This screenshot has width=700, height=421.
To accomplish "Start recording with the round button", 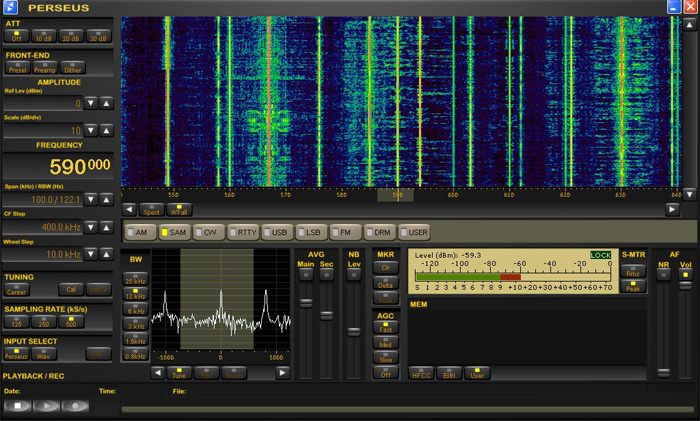I will pos(75,406).
